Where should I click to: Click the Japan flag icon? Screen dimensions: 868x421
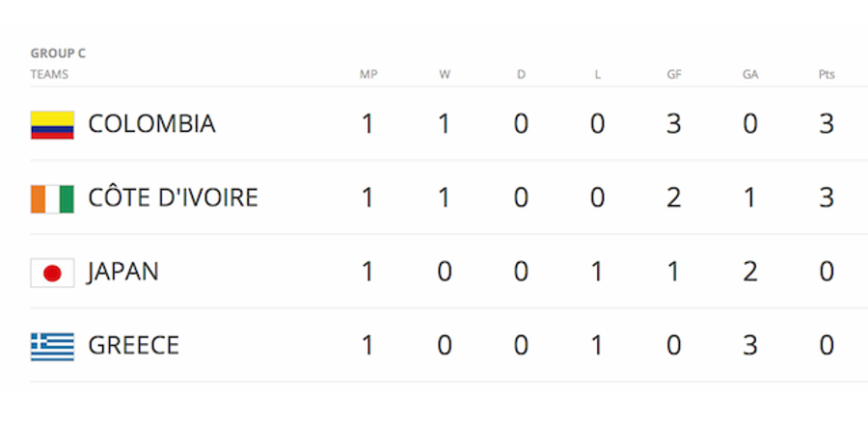pos(52,273)
